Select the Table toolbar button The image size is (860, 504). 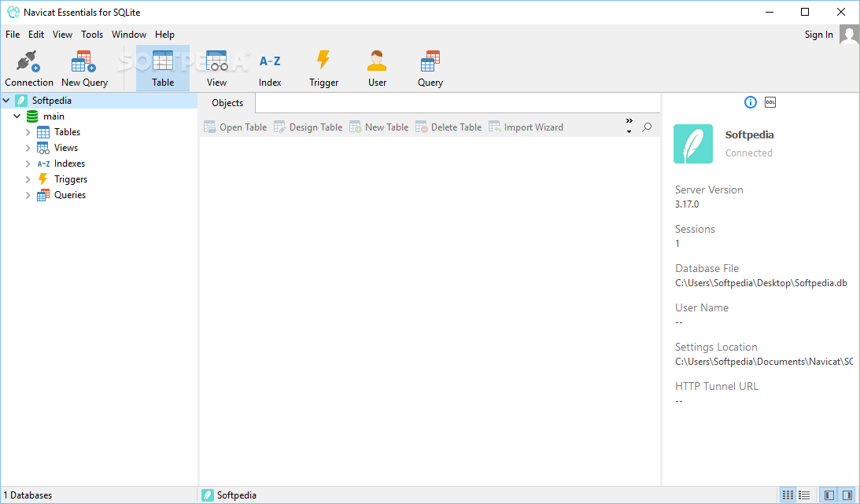click(x=163, y=68)
